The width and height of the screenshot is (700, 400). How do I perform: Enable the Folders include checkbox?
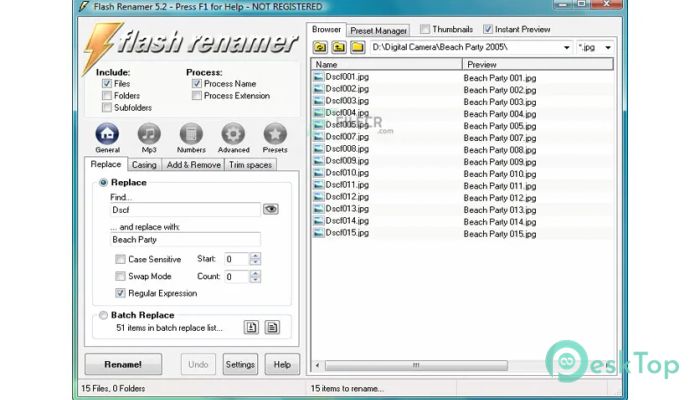(107, 96)
